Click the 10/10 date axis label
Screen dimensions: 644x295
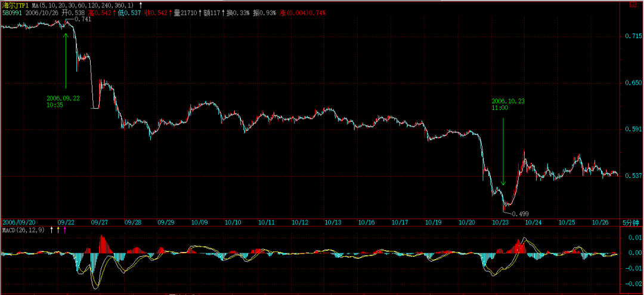(233, 222)
